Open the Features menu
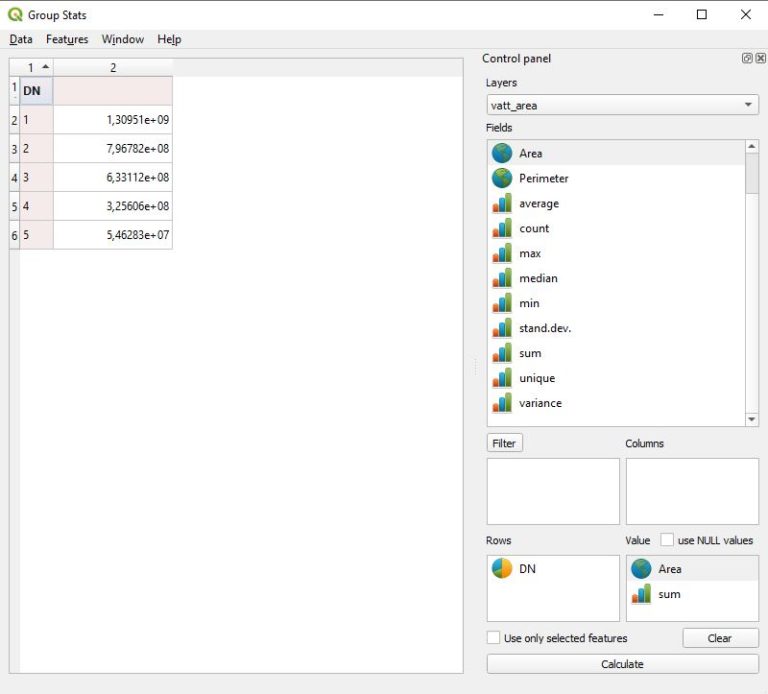 click(67, 39)
